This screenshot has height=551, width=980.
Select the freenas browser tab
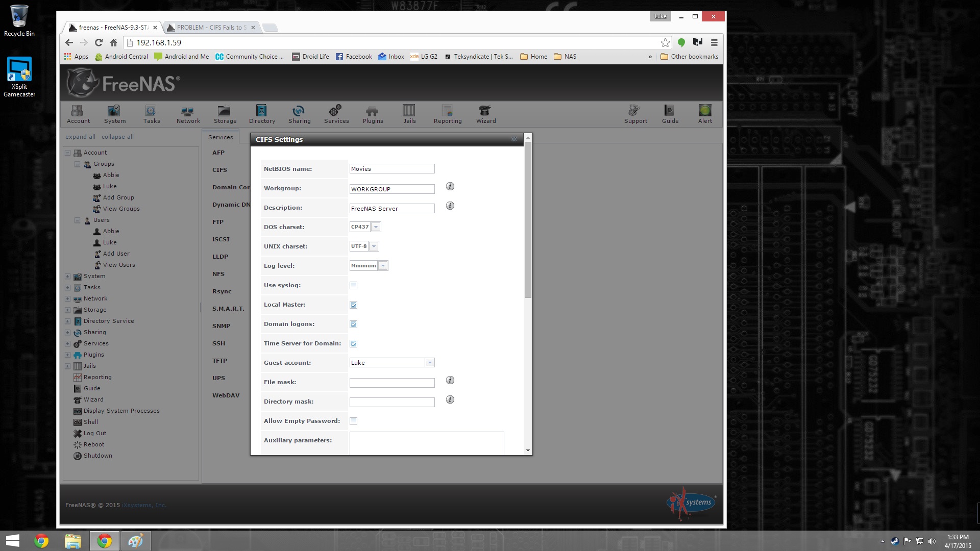(113, 28)
